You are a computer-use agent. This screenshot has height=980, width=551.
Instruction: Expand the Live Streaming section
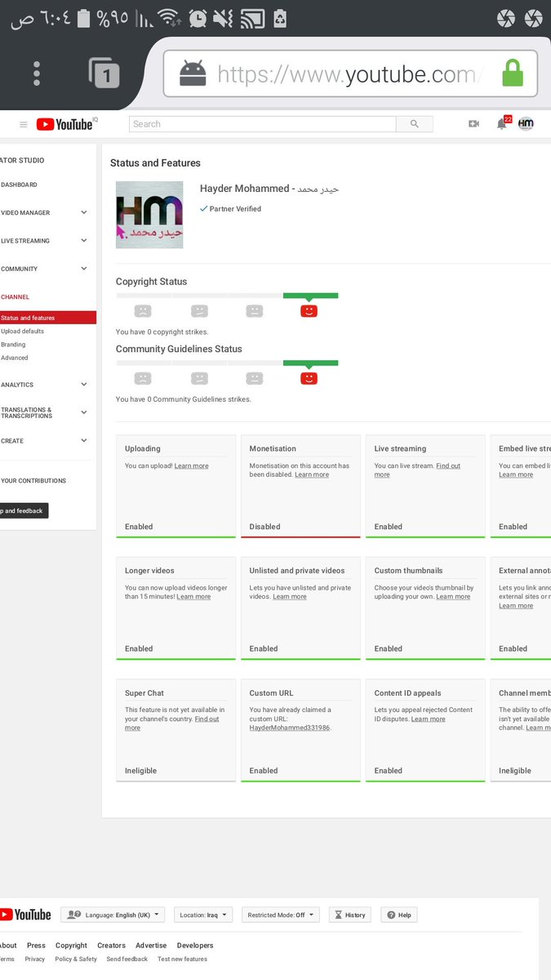pyautogui.click(x=45, y=241)
